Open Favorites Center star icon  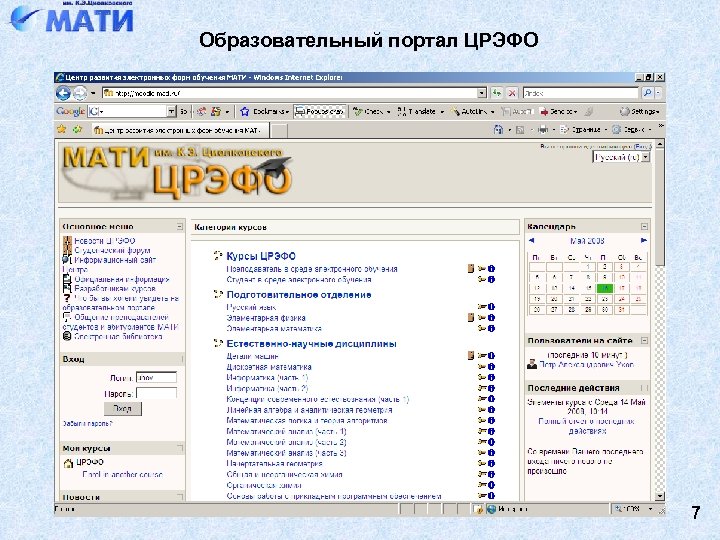coord(62,129)
